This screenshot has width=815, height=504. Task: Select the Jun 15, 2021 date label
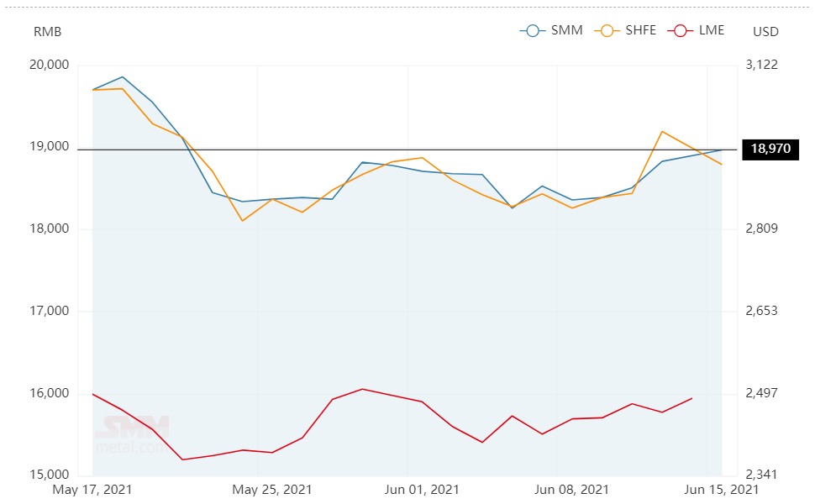pyautogui.click(x=722, y=490)
